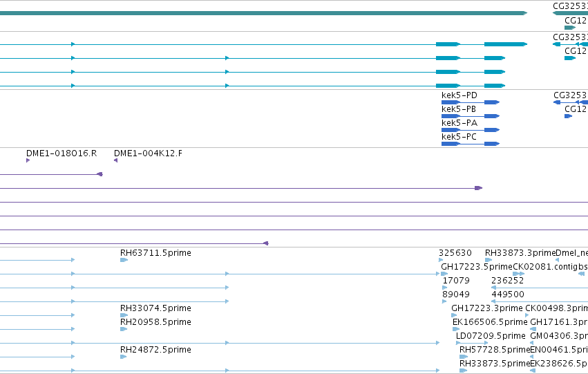Select the GH17161.3pr EST label
588x374 pixels.
(559, 322)
